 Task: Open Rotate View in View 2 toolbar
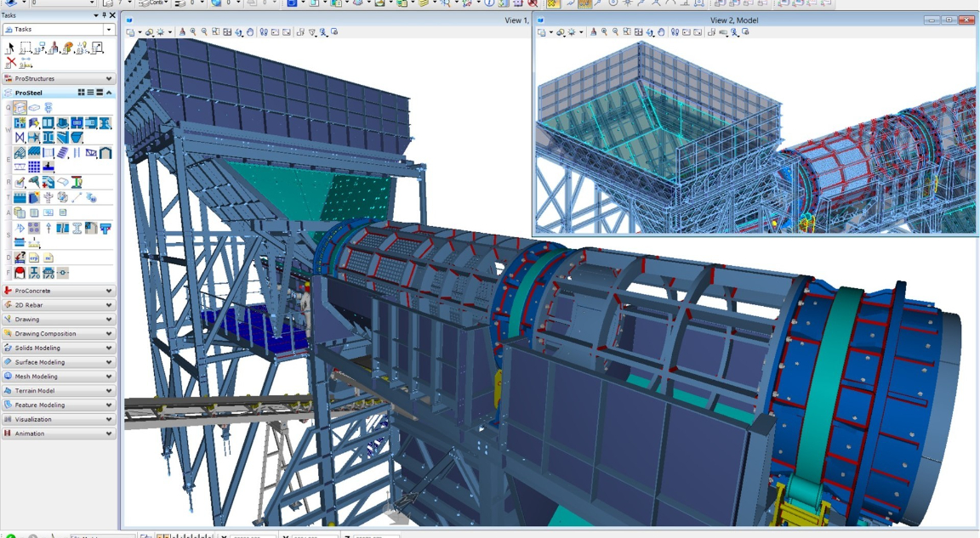(x=650, y=31)
